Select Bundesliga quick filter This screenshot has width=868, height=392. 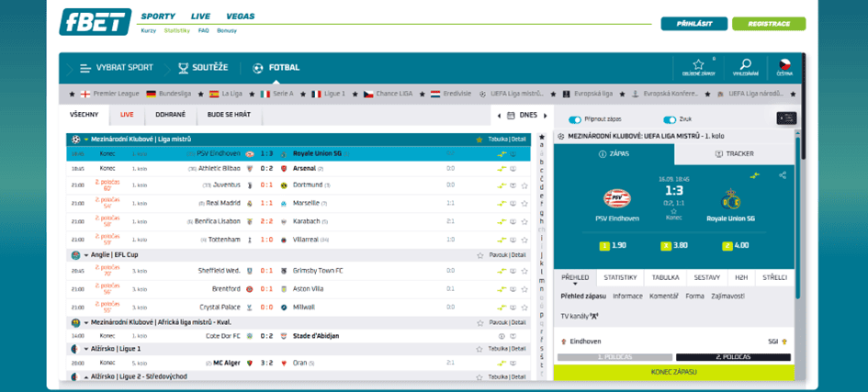[x=168, y=94]
